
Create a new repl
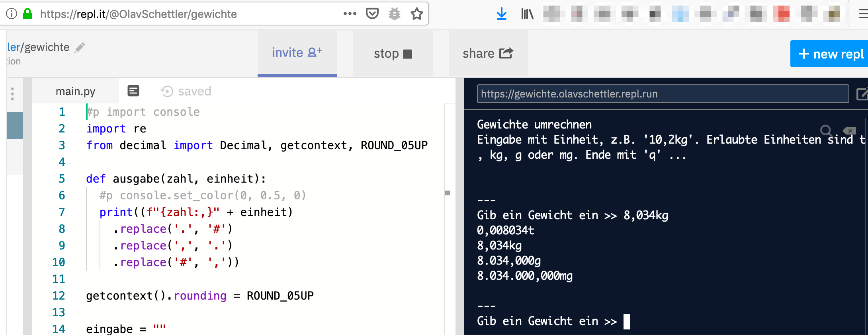tap(830, 54)
